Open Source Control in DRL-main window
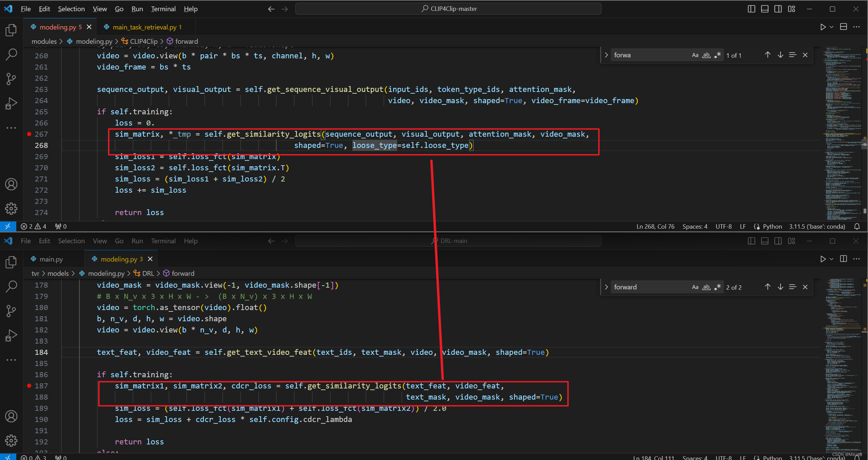The width and height of the screenshot is (868, 460). click(11, 311)
